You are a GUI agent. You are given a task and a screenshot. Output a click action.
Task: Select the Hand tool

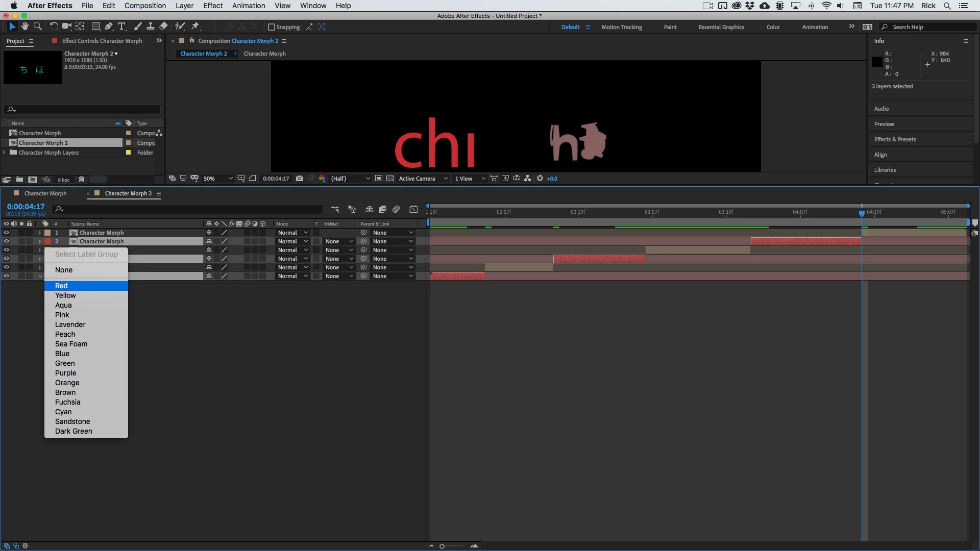24,27
